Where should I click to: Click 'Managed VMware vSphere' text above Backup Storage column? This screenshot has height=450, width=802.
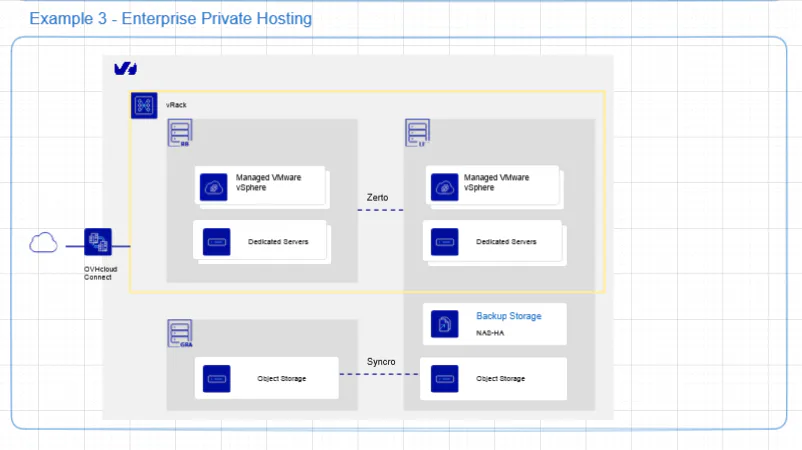[496, 183]
